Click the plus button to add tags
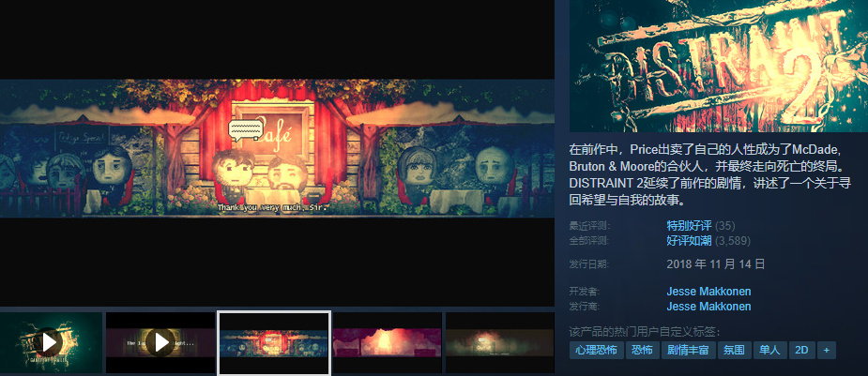This screenshot has width=868, height=376. pyautogui.click(x=827, y=350)
